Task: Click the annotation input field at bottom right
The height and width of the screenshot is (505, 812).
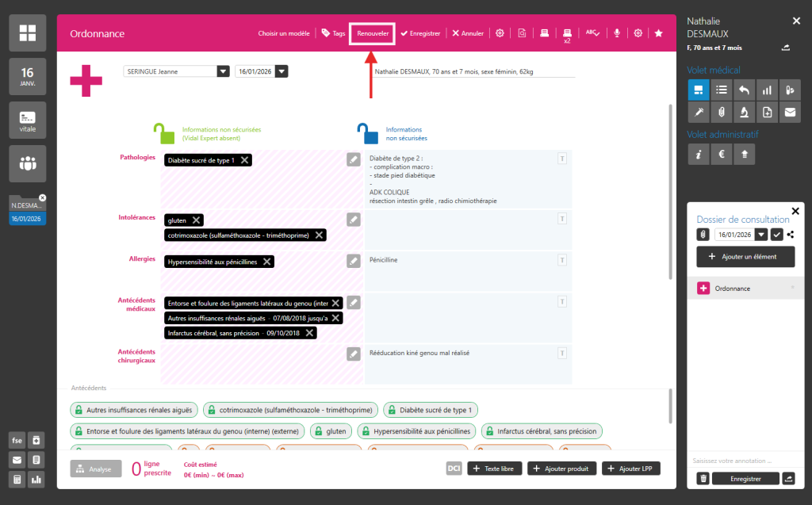Action: 745,460
